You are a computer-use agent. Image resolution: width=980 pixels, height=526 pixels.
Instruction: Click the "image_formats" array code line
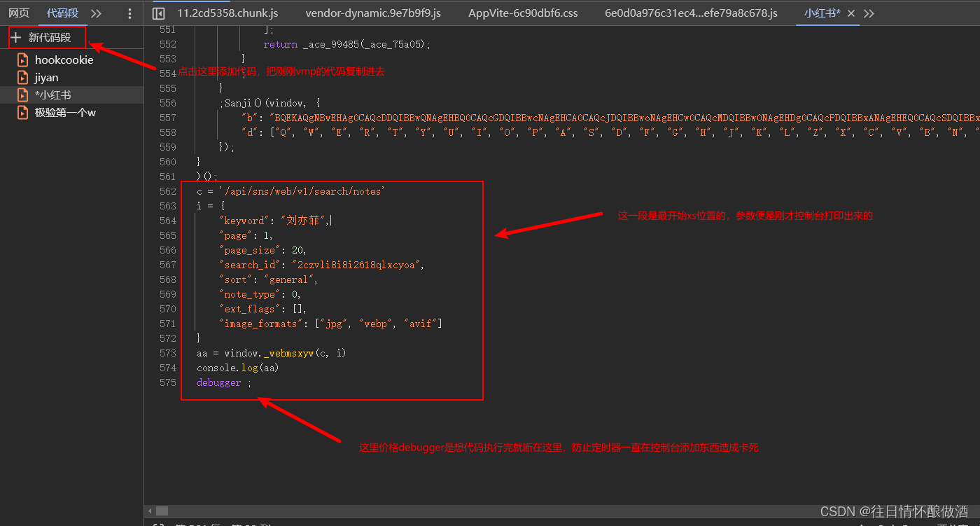coord(330,324)
